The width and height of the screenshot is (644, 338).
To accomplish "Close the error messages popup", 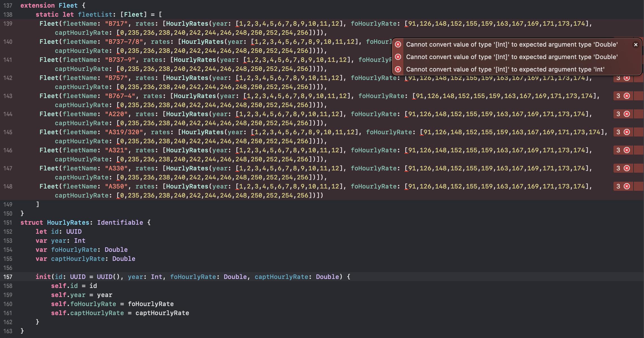I will tap(636, 45).
